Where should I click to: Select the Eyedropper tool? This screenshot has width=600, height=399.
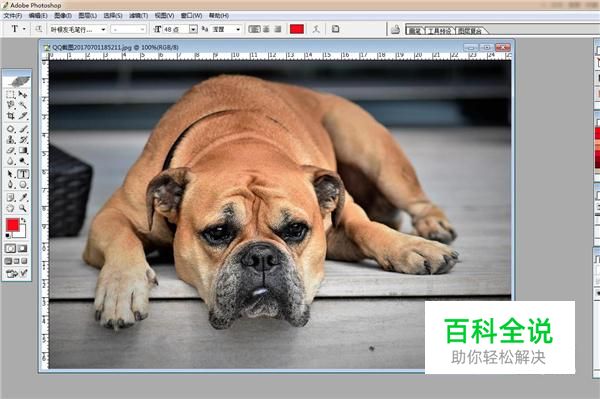[x=23, y=197]
